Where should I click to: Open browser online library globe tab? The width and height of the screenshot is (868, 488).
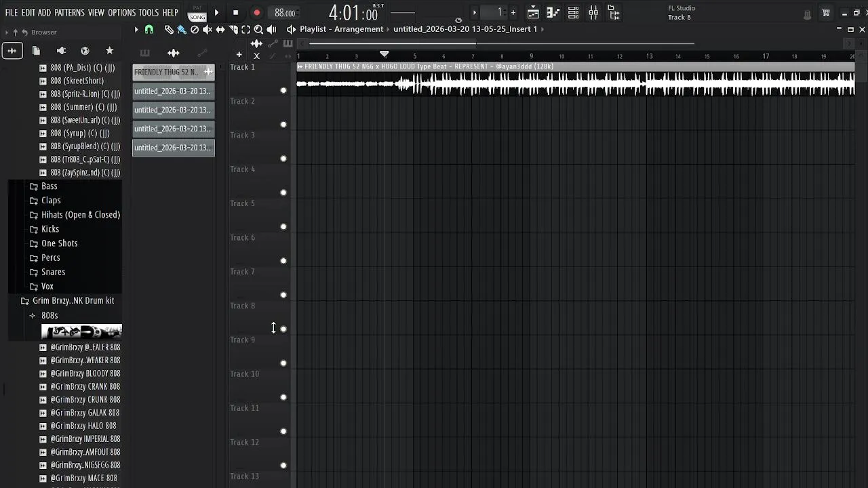click(x=85, y=51)
